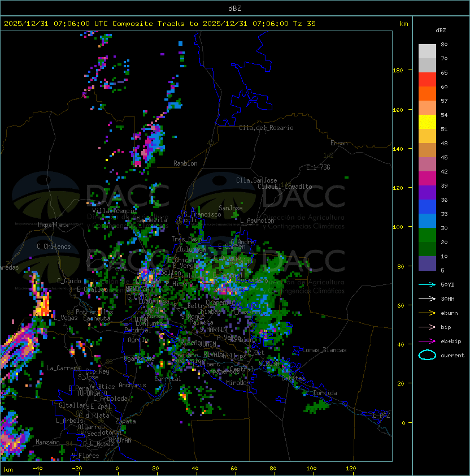Click the 'Uspallata' map label
This screenshot has height=476, width=470.
tap(53, 225)
